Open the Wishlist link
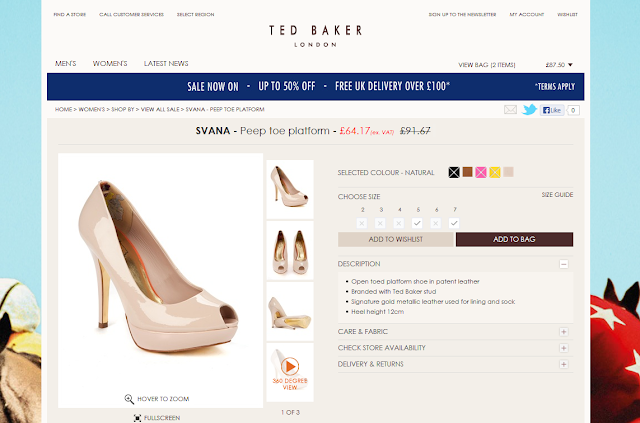Screen dimensions: 640x423 [x=567, y=14]
